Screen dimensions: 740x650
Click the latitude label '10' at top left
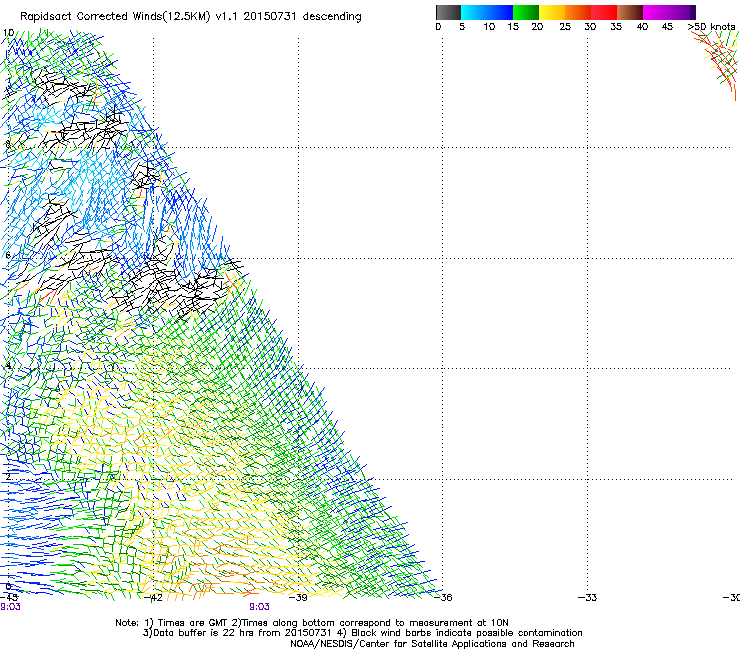(x=8, y=33)
